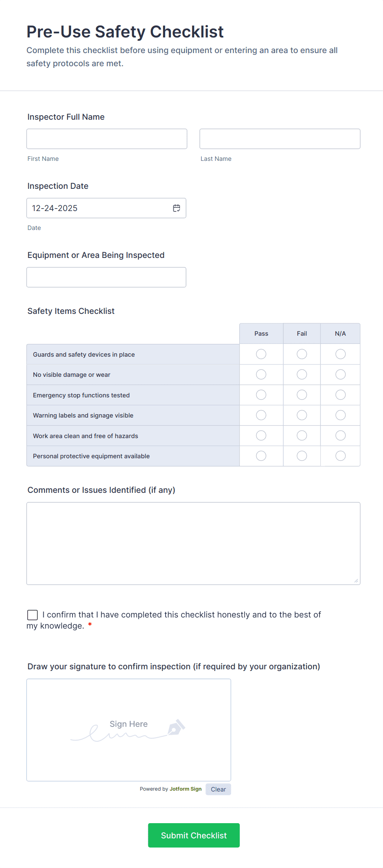Clear the drawn signature

(x=218, y=789)
